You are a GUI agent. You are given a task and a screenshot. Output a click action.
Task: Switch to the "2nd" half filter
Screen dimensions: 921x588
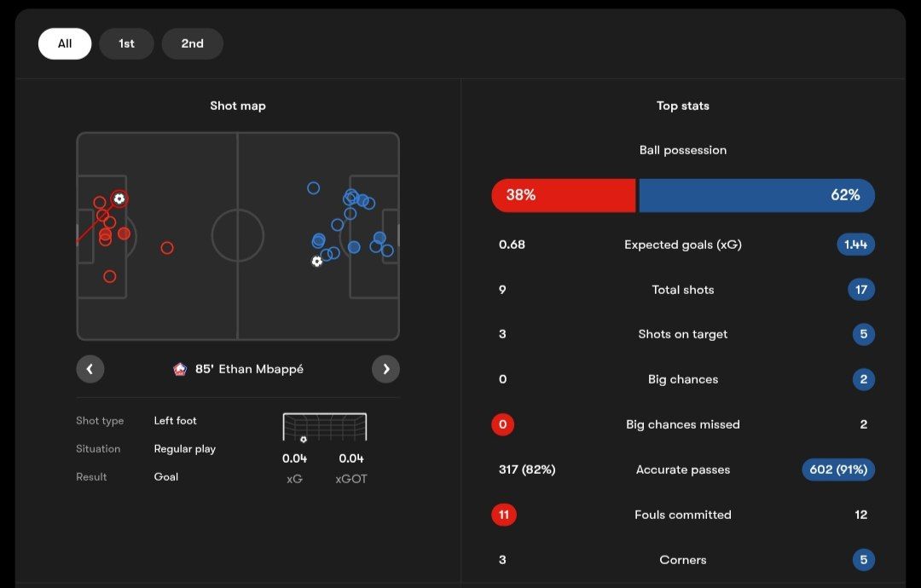pyautogui.click(x=192, y=43)
